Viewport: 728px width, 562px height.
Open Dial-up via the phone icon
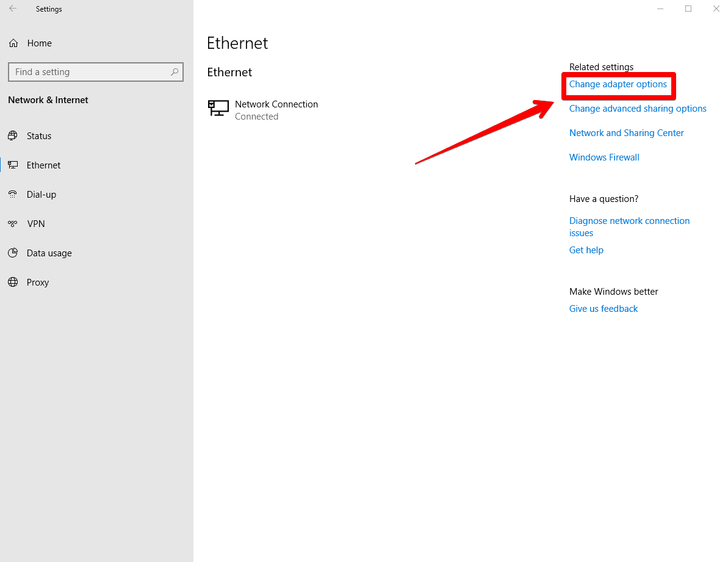pyautogui.click(x=13, y=194)
